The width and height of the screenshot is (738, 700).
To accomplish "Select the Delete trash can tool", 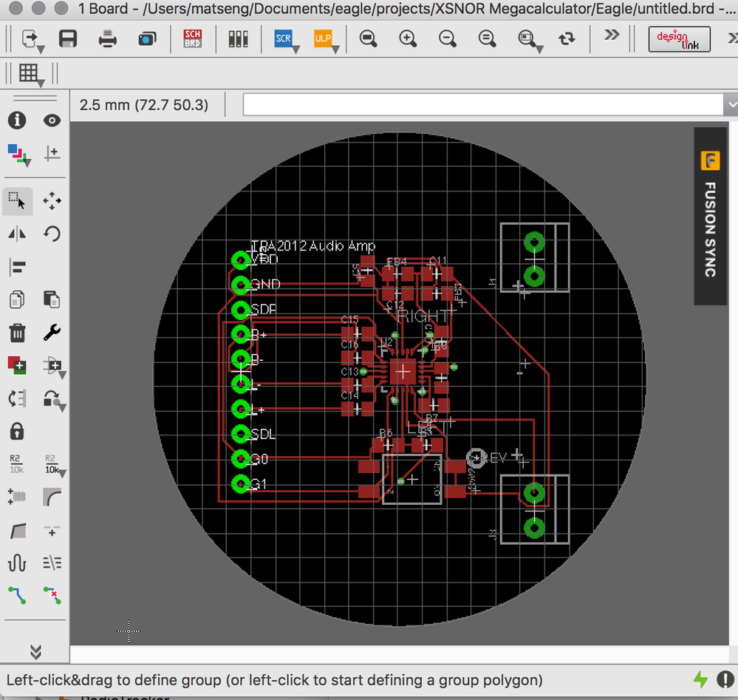I will pos(17,333).
